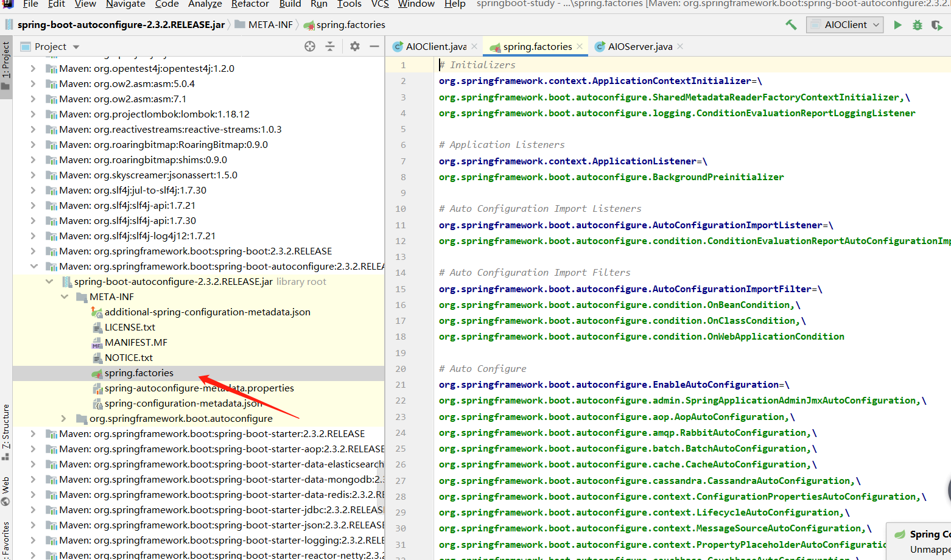Open Project panel settings gear
This screenshot has height=560, width=951.
[355, 46]
